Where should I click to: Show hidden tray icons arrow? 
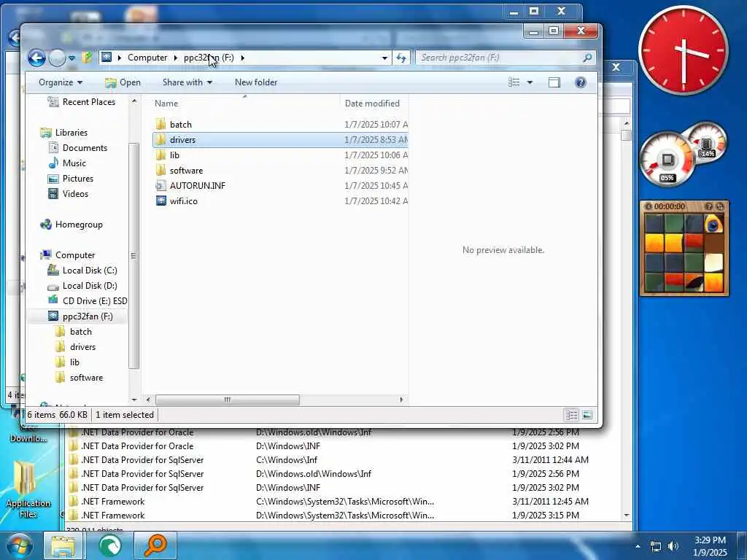pos(638,546)
